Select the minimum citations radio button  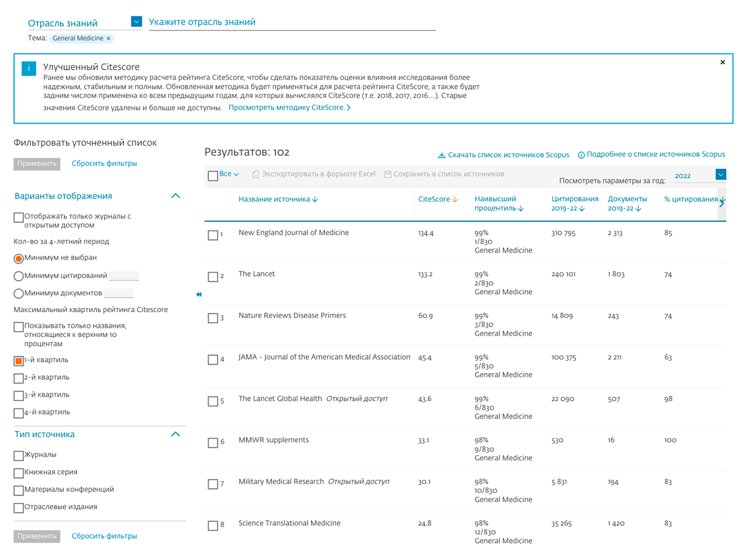19,276
